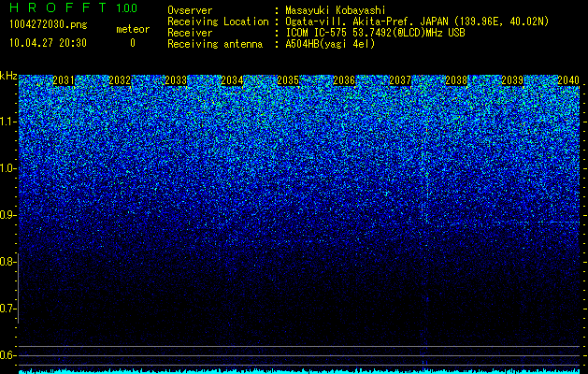Screen dimensions: 588x374
Task: Click the date stamp 10.04.27 20:30
Action: coord(48,43)
